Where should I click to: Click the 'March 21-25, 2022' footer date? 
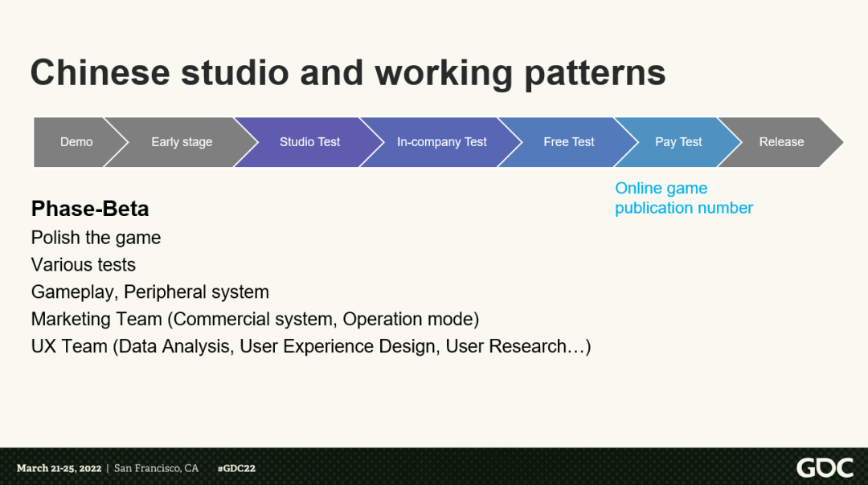coord(59,468)
